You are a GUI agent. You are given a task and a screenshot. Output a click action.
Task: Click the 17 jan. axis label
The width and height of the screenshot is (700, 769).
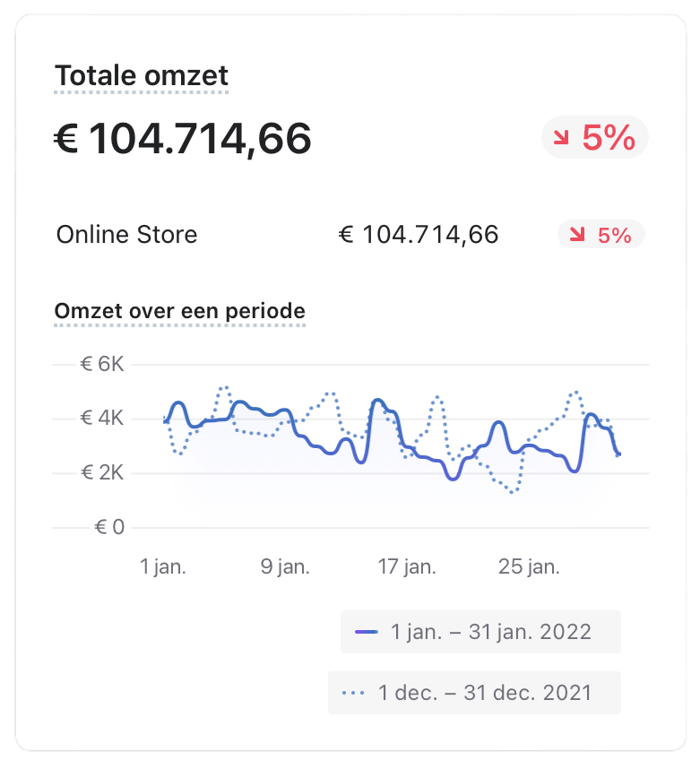(407, 566)
